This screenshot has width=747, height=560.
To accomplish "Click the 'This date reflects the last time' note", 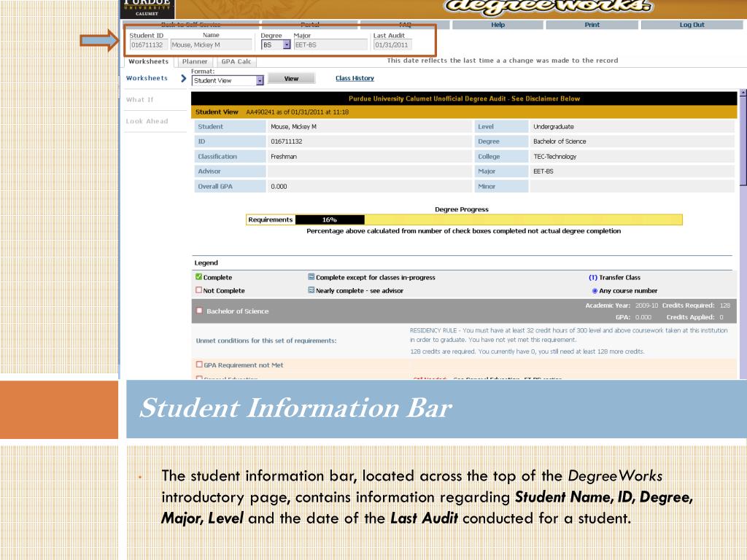I will pyautogui.click(x=502, y=61).
